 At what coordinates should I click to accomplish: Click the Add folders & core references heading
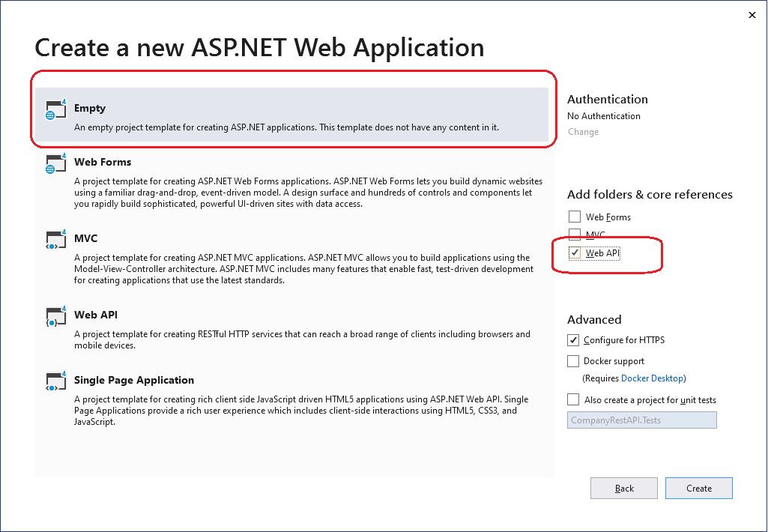[650, 195]
